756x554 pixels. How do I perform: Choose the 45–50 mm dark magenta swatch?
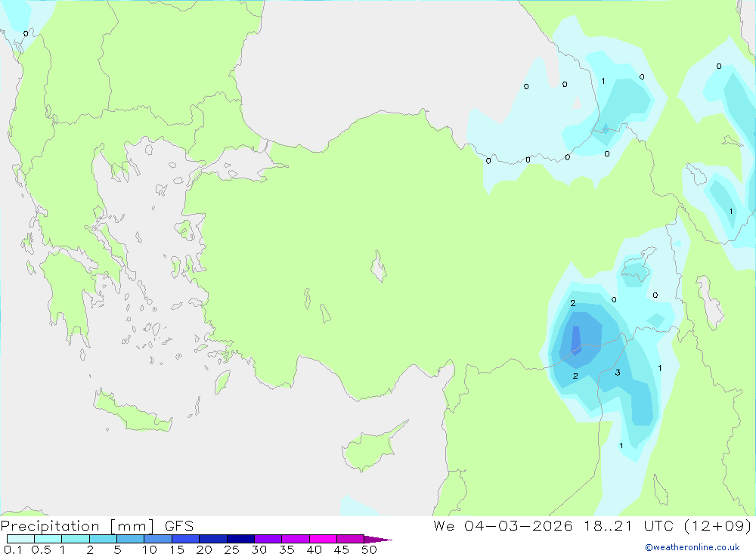(351, 539)
